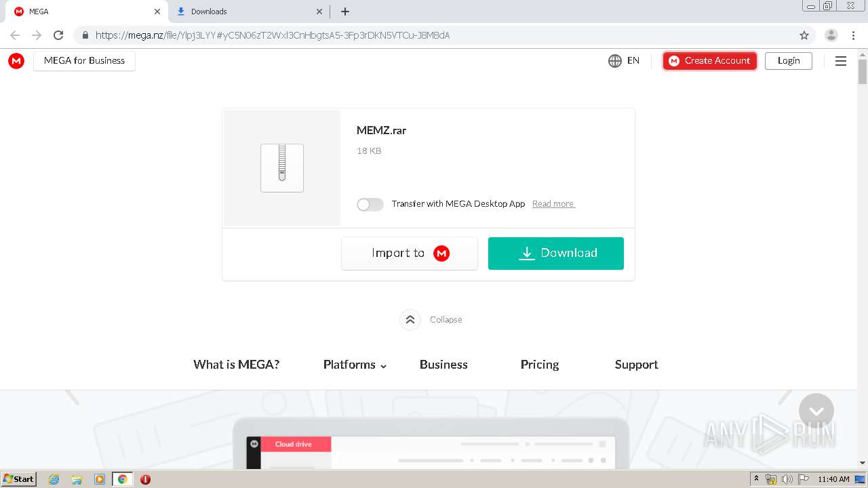Open the Windows Start menu
Screen dimensions: 868x488
18,479
